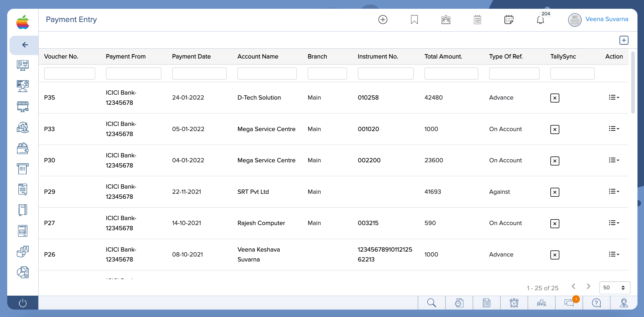Click the Apple rainbow logo
644x317 pixels.
pyautogui.click(x=23, y=22)
